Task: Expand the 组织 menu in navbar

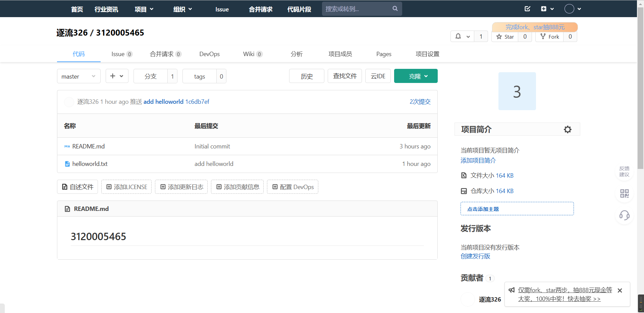Action: pos(182,9)
